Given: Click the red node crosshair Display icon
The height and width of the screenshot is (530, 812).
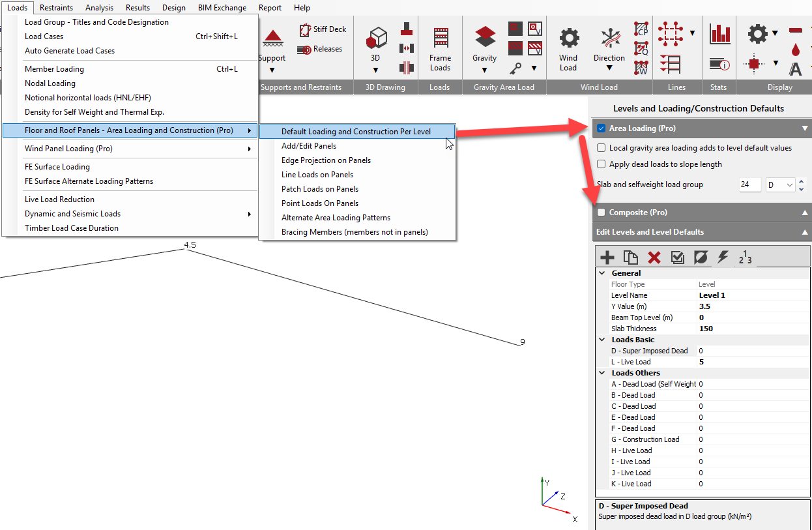Looking at the screenshot, I should tap(755, 63).
